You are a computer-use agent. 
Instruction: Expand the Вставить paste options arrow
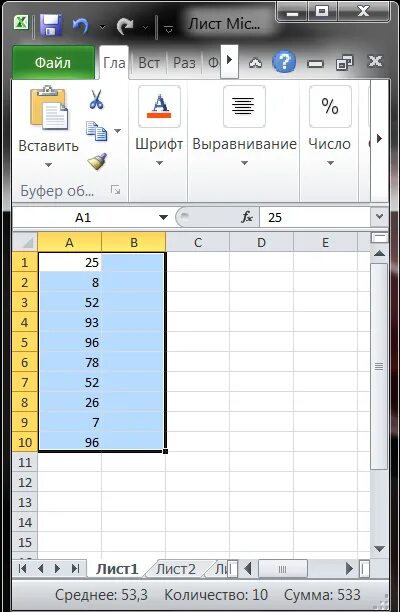pyautogui.click(x=48, y=165)
